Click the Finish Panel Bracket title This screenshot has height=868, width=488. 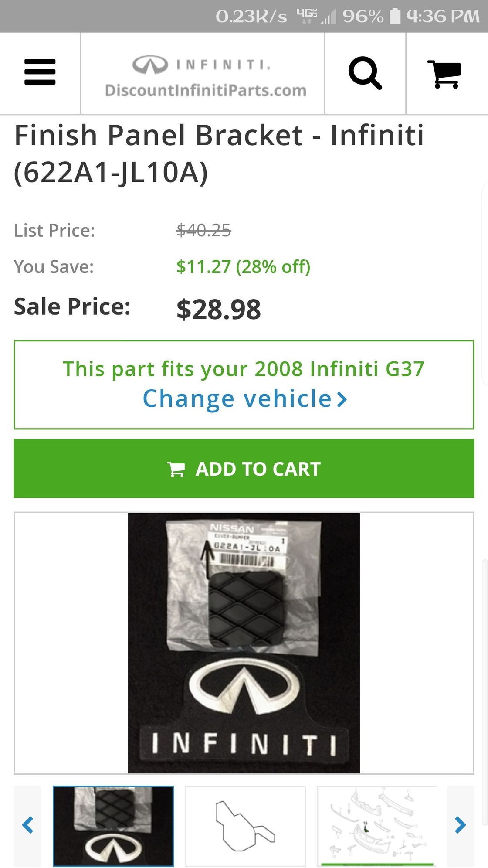219,153
